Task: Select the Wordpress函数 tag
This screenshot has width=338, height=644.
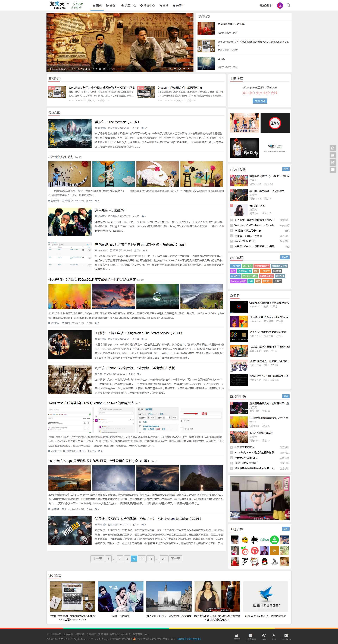Action: pos(238,281)
